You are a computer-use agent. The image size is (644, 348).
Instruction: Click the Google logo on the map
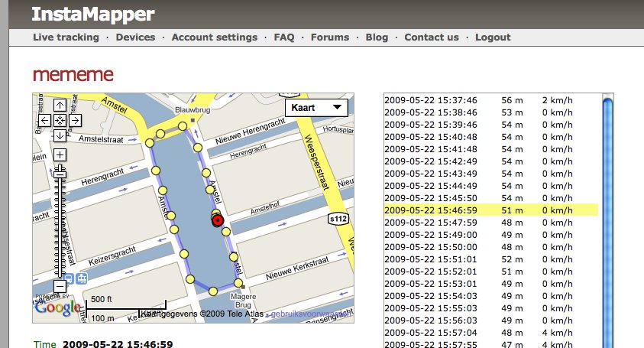tap(57, 307)
